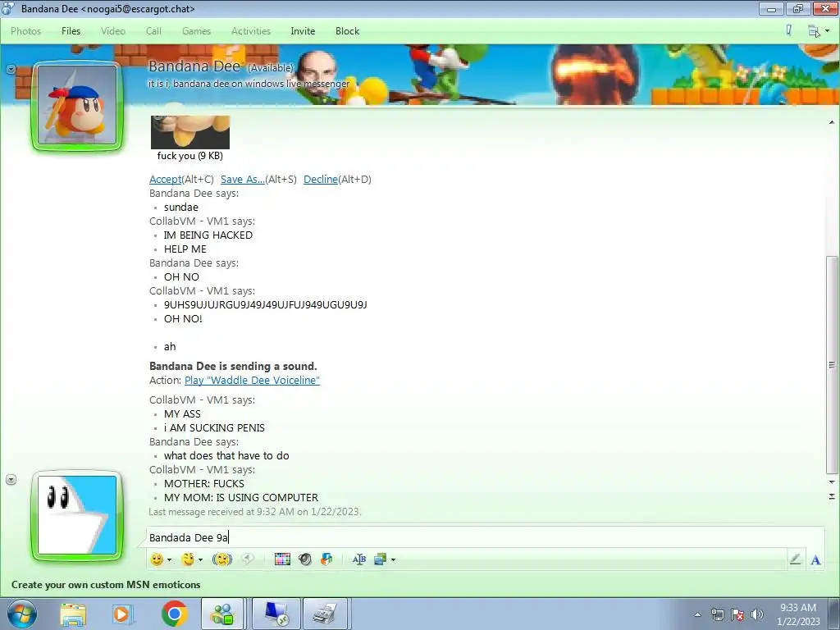Click the Save As... link
Image resolution: width=840 pixels, height=630 pixels.
(242, 180)
